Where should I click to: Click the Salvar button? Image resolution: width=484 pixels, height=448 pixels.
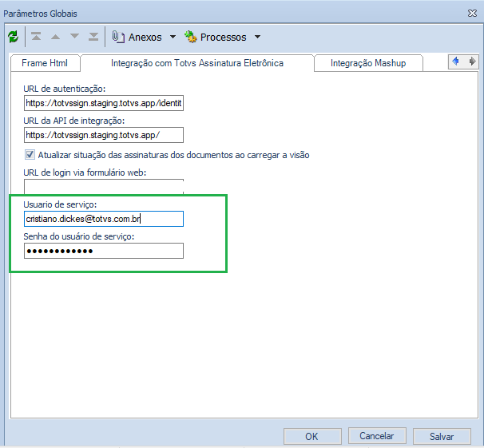pyautogui.click(x=442, y=436)
